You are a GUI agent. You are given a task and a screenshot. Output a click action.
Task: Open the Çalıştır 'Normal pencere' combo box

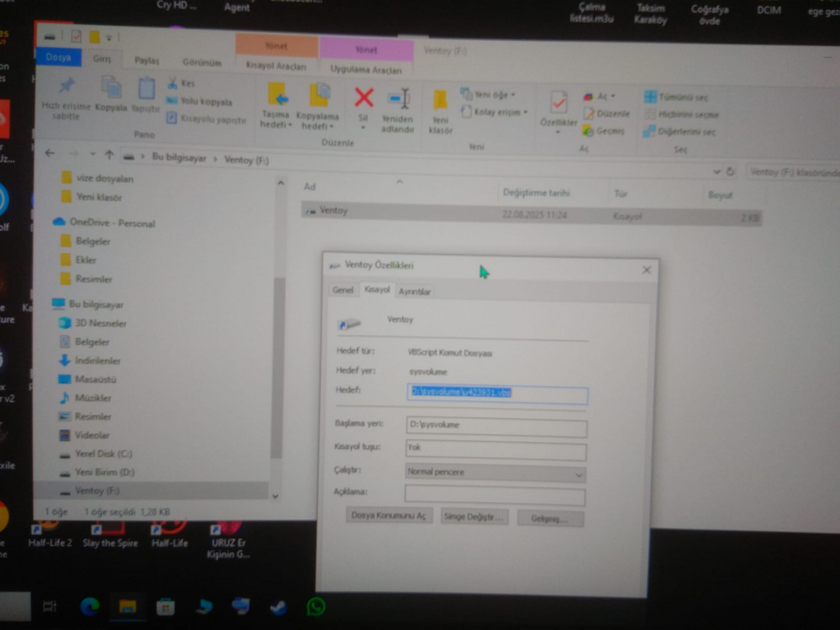(x=495, y=473)
